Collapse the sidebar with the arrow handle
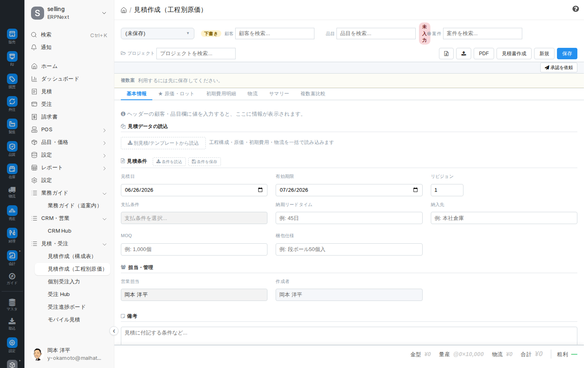 click(114, 331)
